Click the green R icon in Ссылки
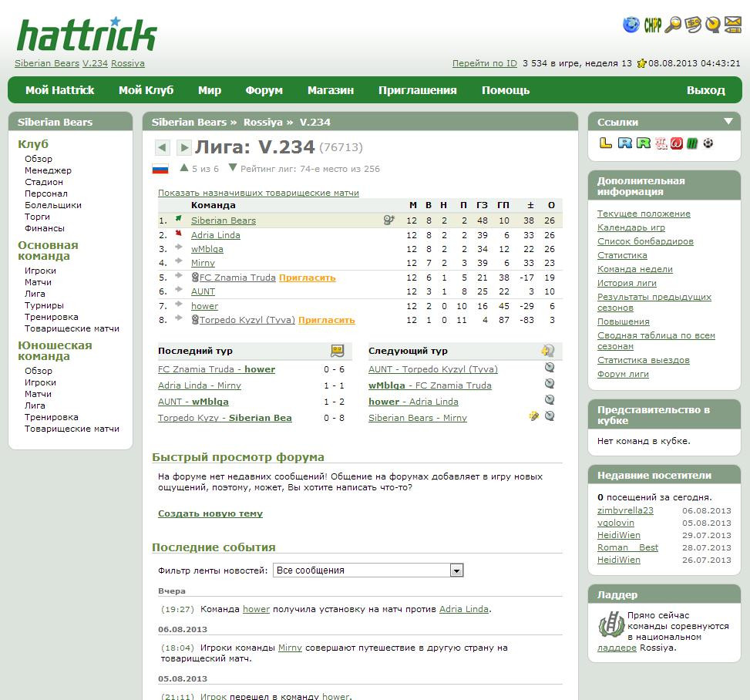Image resolution: width=750 pixels, height=700 pixels. click(x=644, y=143)
